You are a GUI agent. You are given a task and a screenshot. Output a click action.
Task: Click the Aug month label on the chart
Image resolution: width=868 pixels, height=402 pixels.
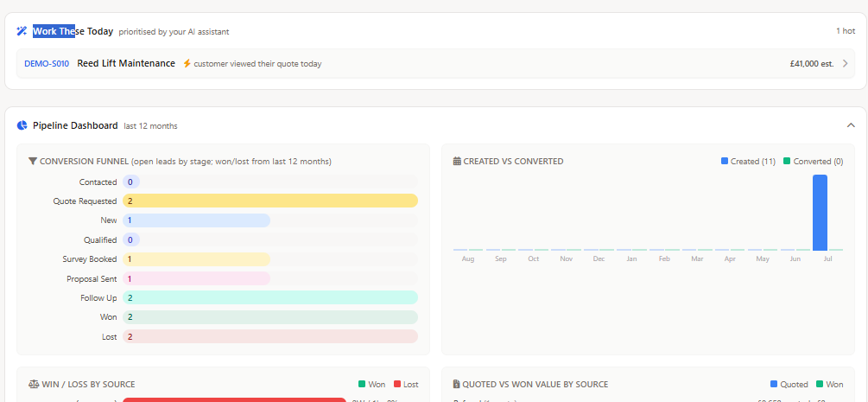point(468,259)
